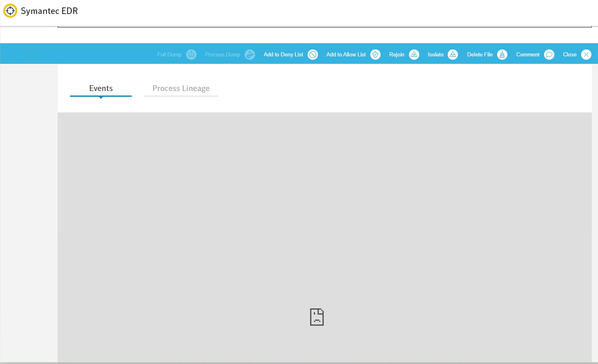Click the Full Dump label
The height and width of the screenshot is (364, 598).
point(169,54)
